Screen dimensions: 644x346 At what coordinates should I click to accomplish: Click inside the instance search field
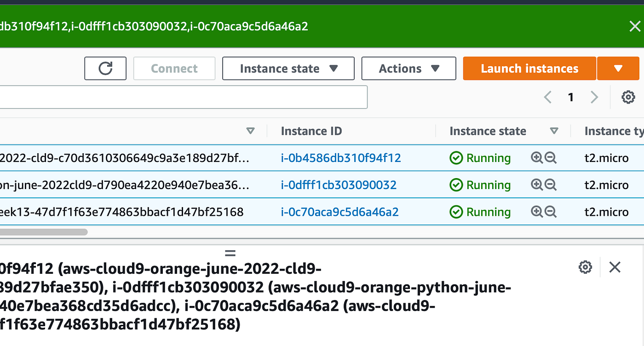coord(184,97)
